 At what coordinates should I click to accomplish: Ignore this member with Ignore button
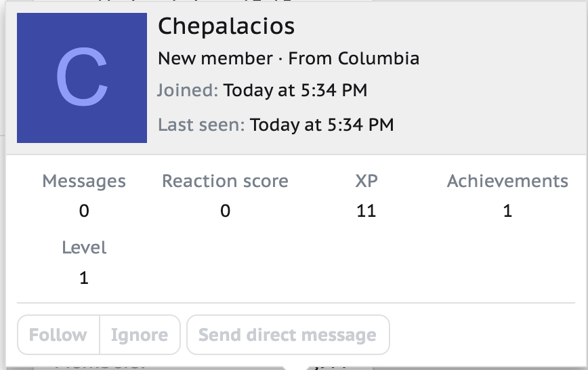click(x=140, y=335)
